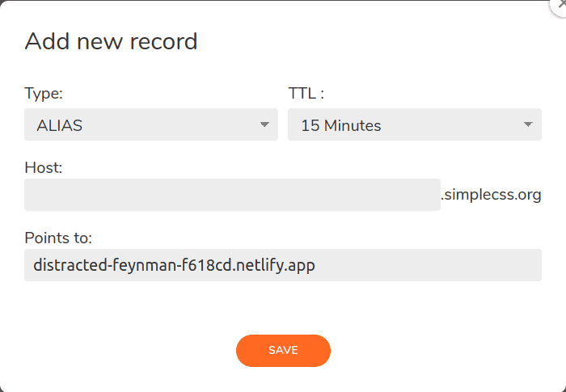Screen dimensions: 566x392
Task: Click the "Host:" field label
Action: (x=44, y=167)
